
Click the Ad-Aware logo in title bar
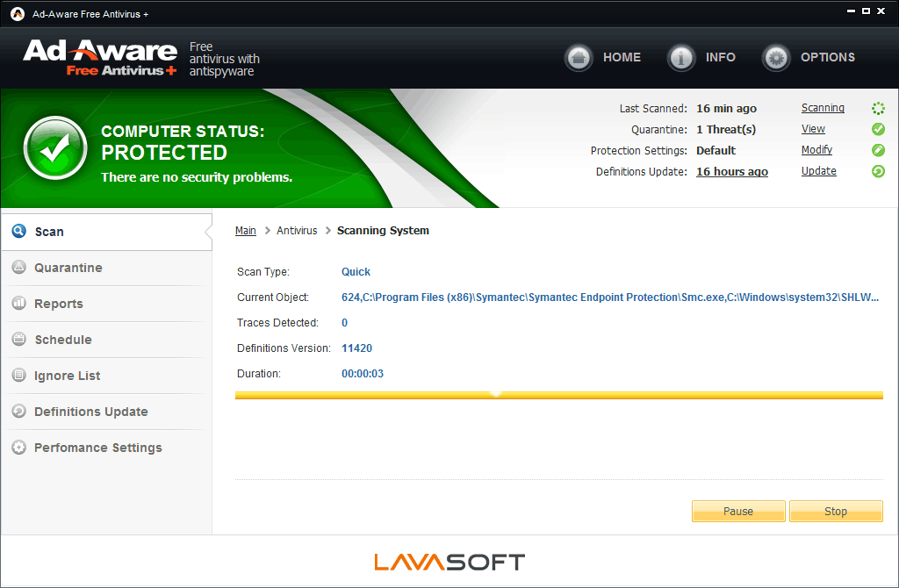pyautogui.click(x=18, y=14)
